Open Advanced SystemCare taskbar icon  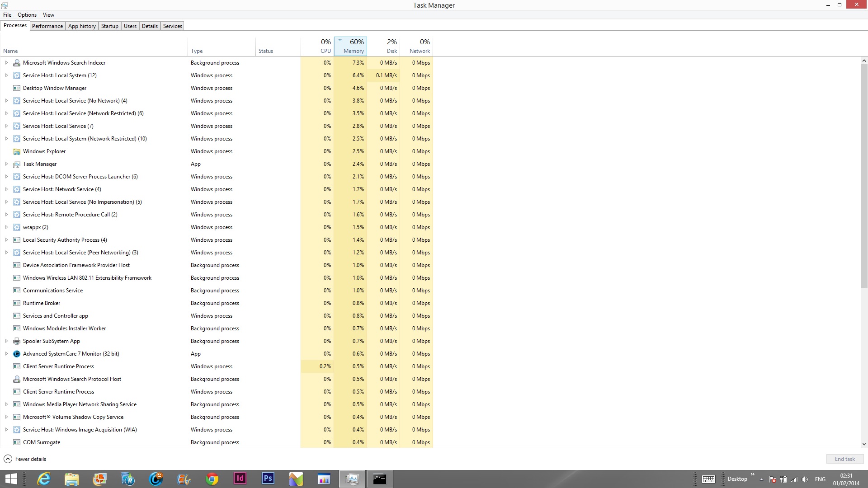click(x=156, y=479)
